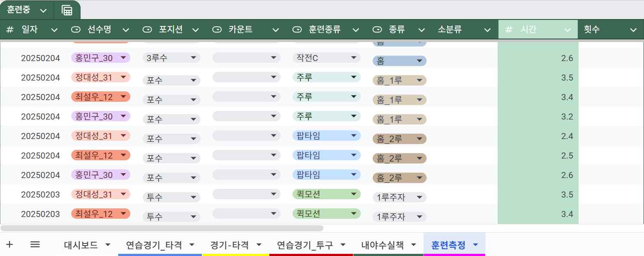Click the calculator icon beside 훈련중

coord(67,10)
